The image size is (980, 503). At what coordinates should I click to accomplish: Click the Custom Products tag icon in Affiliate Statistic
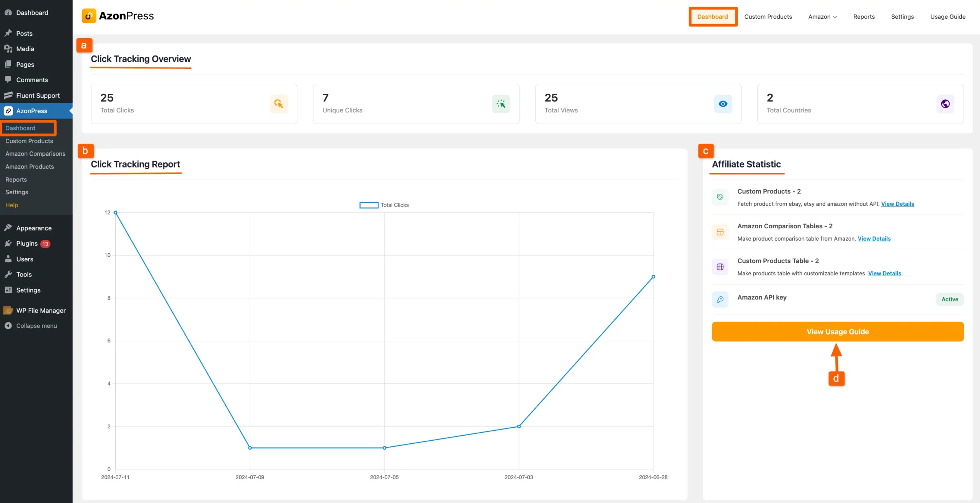[720, 197]
